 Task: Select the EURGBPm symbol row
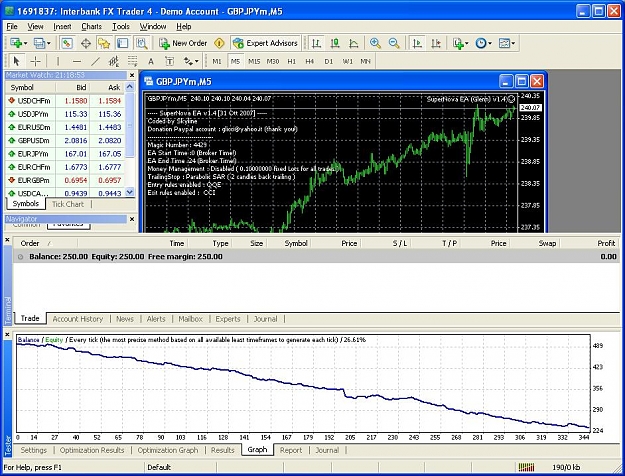click(x=65, y=180)
